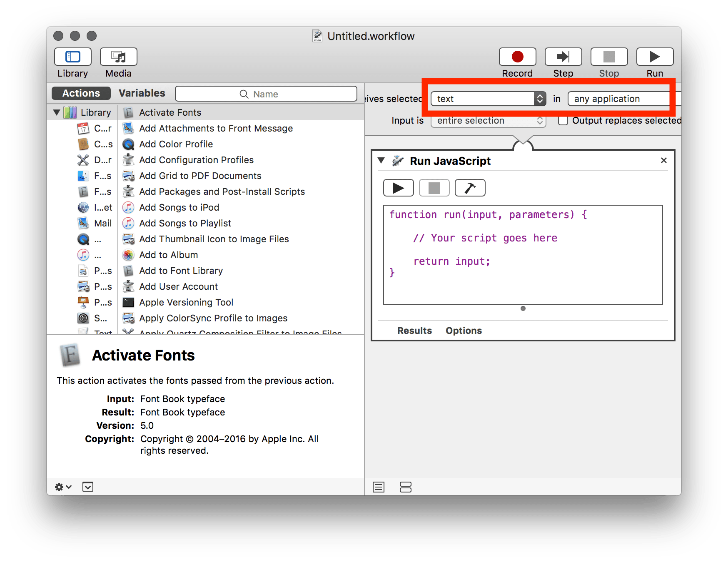
Task: Click the compile hammer icon
Action: (x=470, y=188)
